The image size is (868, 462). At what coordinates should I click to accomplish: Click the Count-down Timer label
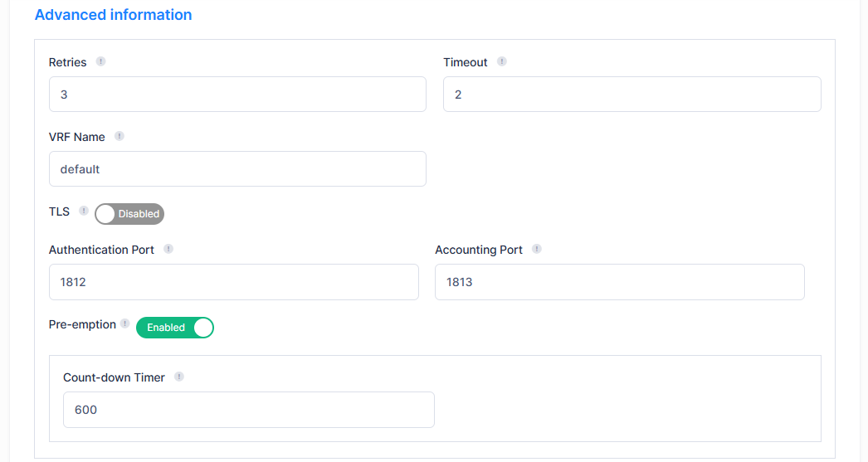coord(114,377)
